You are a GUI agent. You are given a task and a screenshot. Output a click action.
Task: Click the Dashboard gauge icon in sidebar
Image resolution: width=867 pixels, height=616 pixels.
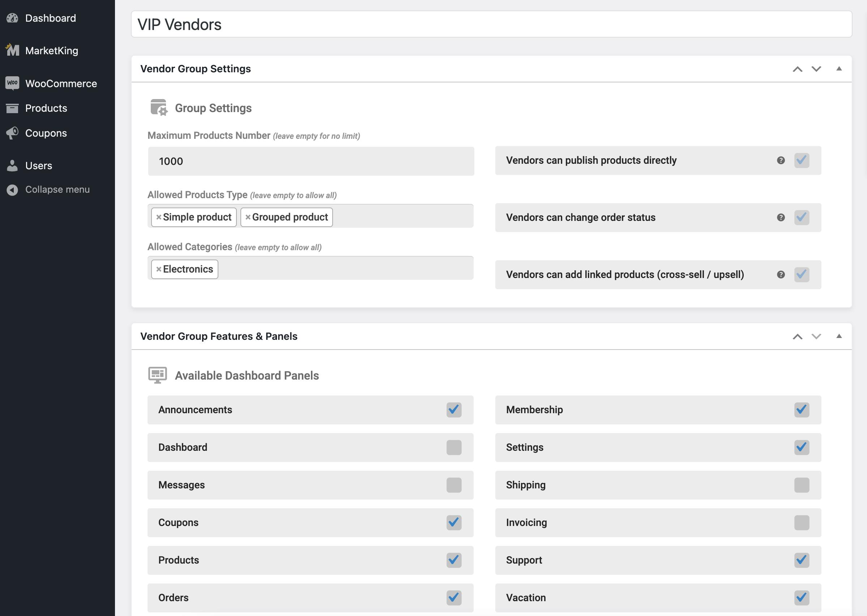(x=12, y=18)
